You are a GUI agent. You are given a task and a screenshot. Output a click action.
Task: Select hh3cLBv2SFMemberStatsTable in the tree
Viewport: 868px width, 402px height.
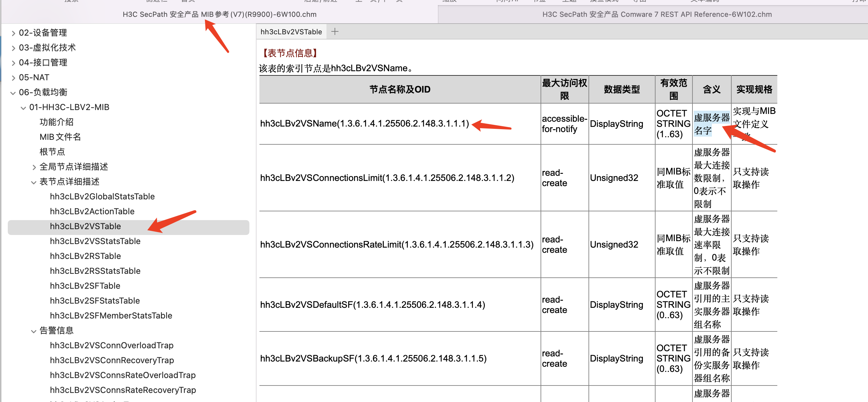pyautogui.click(x=111, y=316)
